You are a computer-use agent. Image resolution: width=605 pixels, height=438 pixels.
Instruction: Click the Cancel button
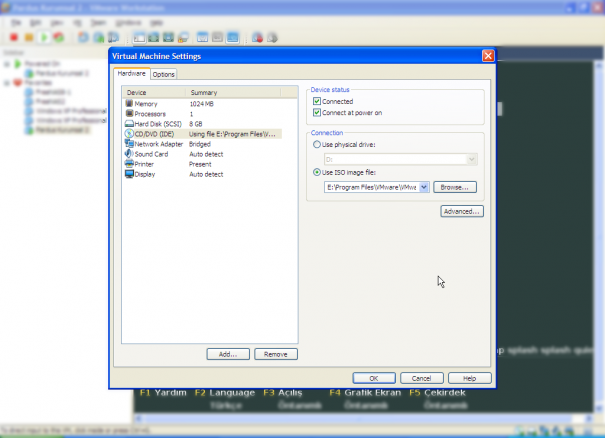pyautogui.click(x=421, y=378)
